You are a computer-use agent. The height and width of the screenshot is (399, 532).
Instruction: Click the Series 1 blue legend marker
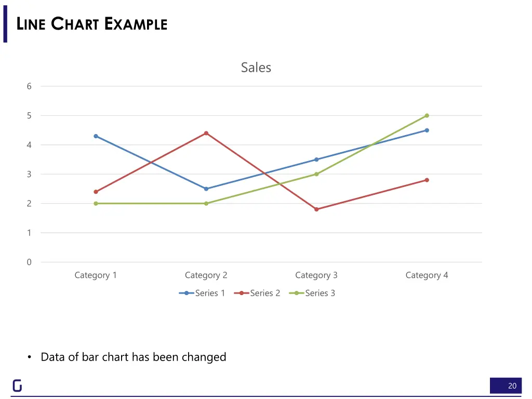(x=187, y=293)
